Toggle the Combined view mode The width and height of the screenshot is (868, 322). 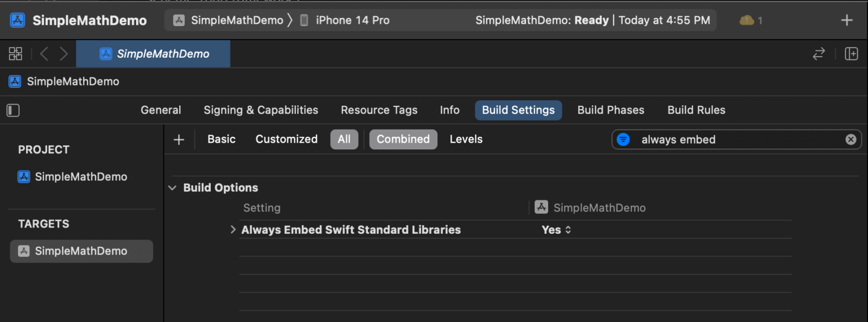coord(403,139)
